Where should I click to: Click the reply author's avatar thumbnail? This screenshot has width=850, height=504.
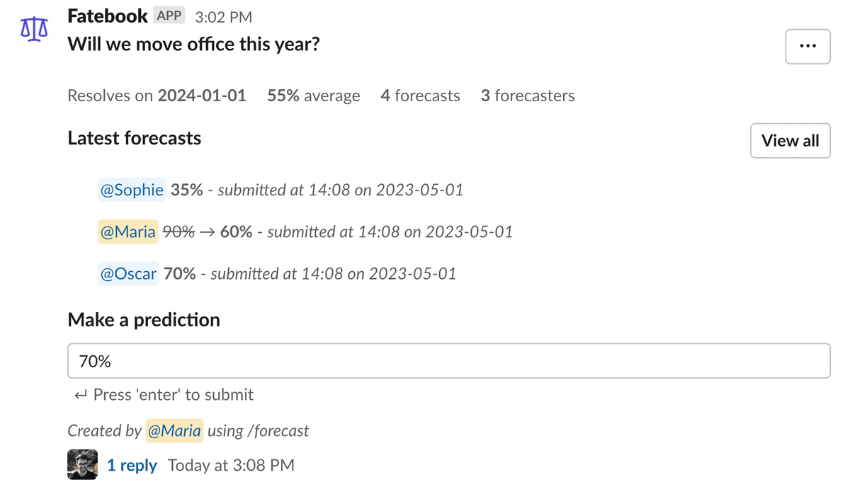pos(82,464)
